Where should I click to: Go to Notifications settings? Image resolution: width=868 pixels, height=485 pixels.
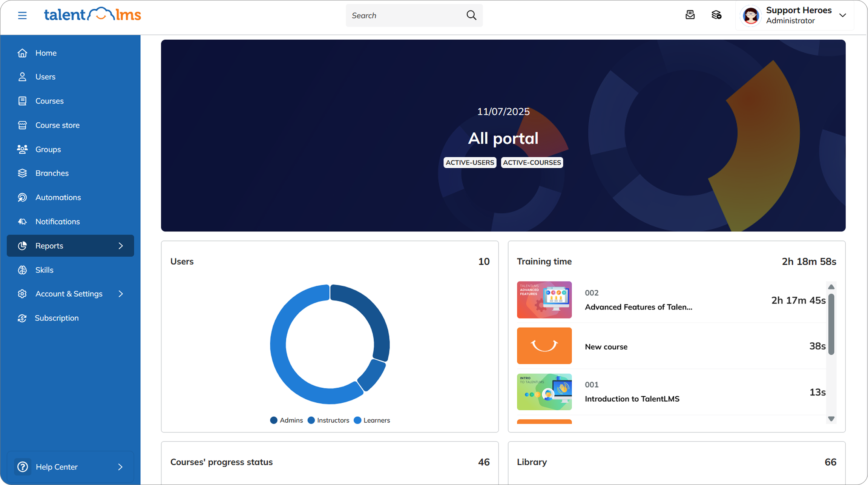[70, 222]
